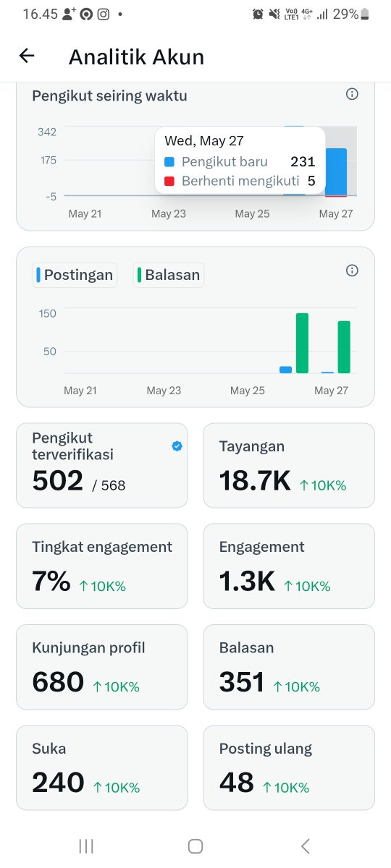Image resolution: width=391 pixels, height=868 pixels.
Task: Click 'Wed, May 27' tooltip date
Action: [x=204, y=140]
